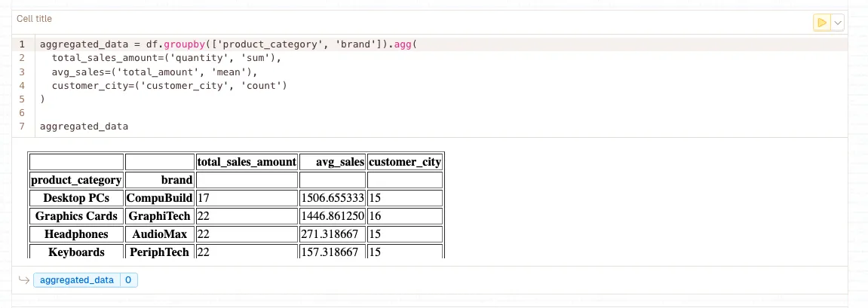The width and height of the screenshot is (868, 308).
Task: Select the Keyboards row label
Action: pos(75,252)
